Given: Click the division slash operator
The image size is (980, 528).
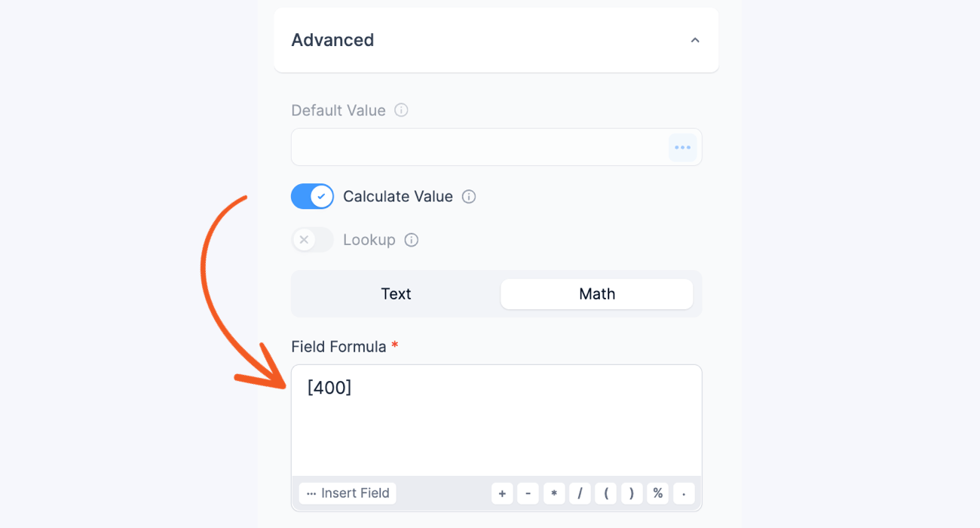Looking at the screenshot, I should tap(580, 493).
